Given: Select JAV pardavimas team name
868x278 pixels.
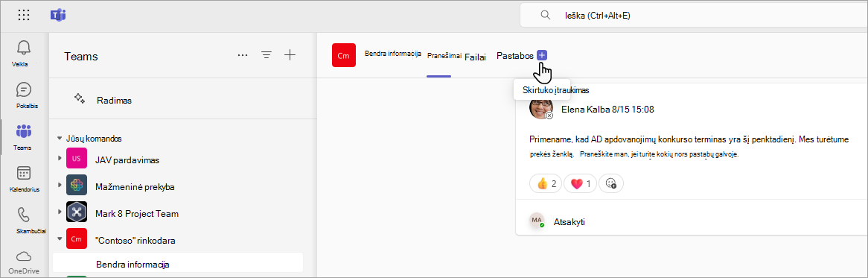Looking at the screenshot, I should 127,160.
